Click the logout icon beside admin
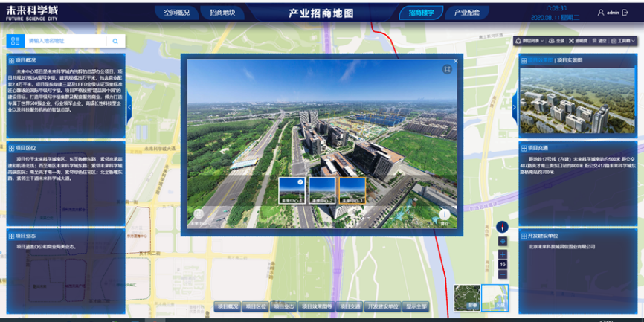644x322 pixels. [625, 13]
